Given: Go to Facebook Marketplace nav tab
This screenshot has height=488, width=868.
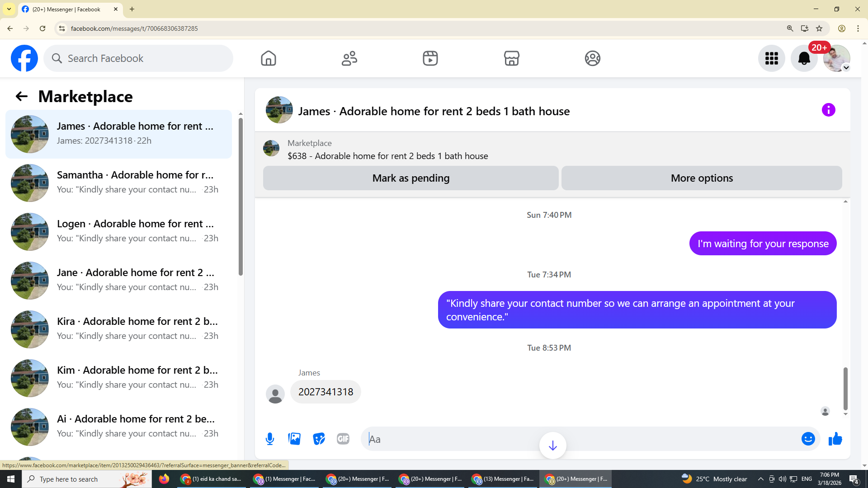Looking at the screenshot, I should coord(511,58).
